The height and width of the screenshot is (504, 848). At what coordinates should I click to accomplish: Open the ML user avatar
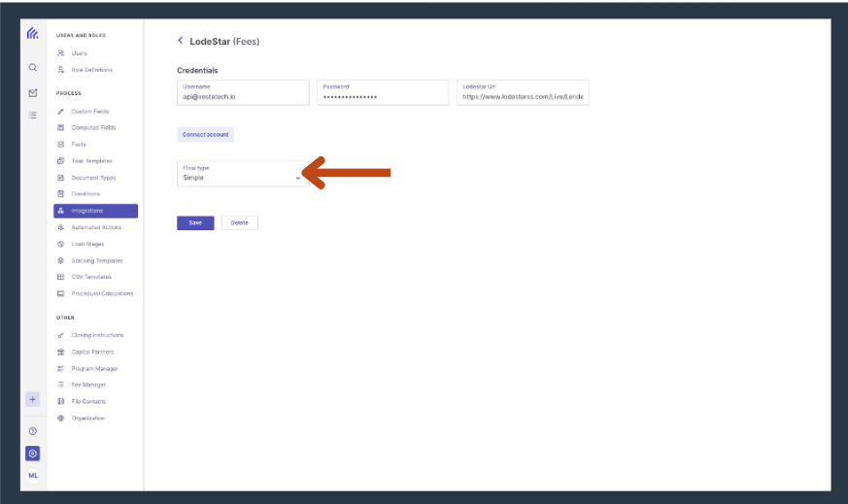[33, 476]
